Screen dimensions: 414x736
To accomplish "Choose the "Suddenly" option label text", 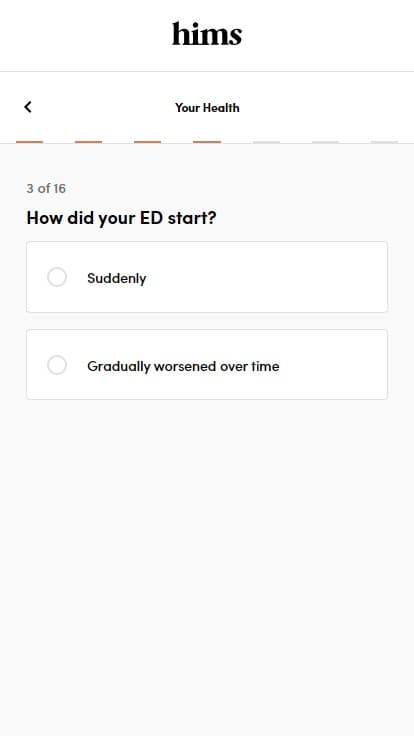I will click(x=116, y=278).
